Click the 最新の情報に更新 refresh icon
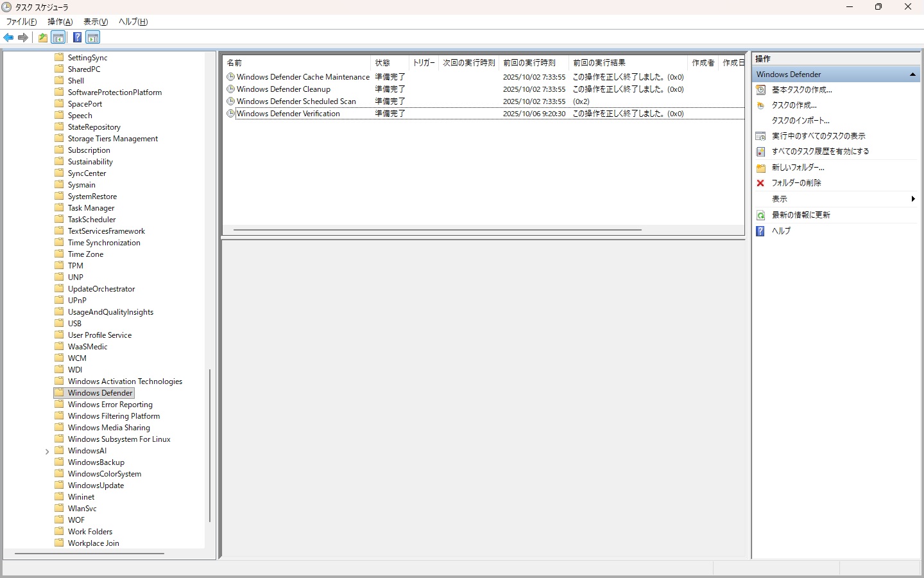Viewport: 924px width, 578px height. click(760, 215)
